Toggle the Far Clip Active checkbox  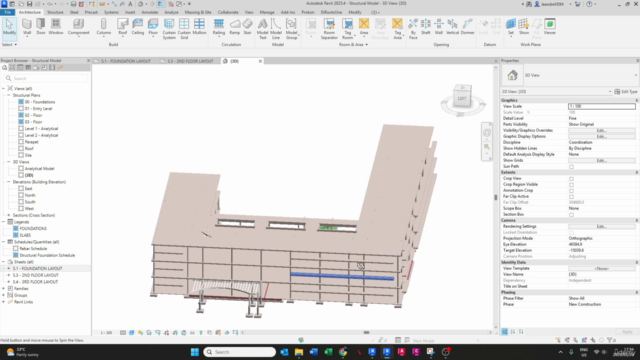tap(571, 196)
